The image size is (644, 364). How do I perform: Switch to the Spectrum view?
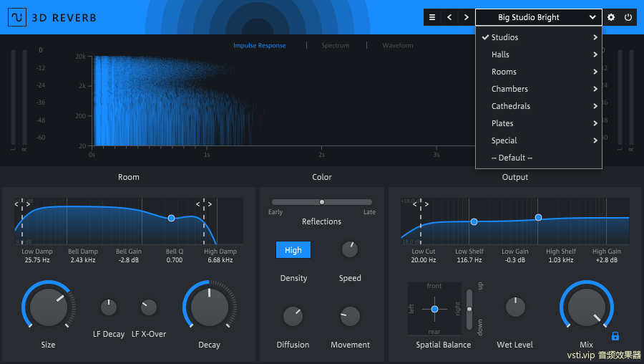(335, 45)
